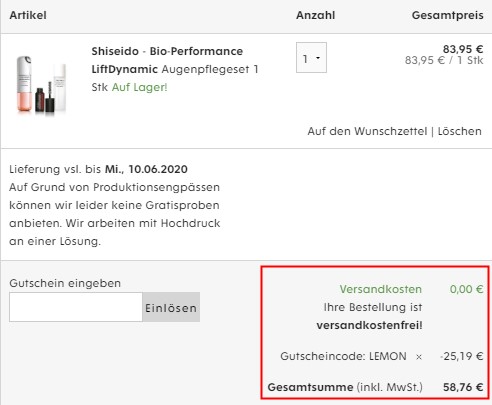The height and width of the screenshot is (405, 492).
Task: Click the Gesamtpreis column header
Action: tap(448, 15)
